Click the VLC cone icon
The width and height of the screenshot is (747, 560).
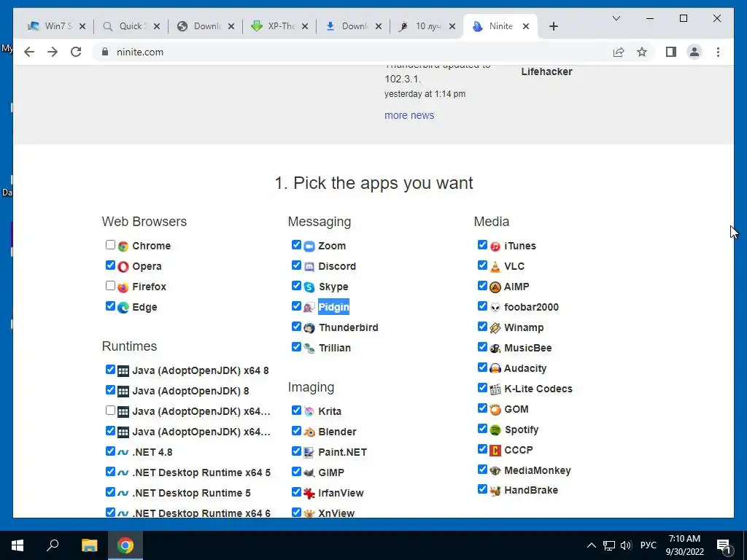(495, 267)
